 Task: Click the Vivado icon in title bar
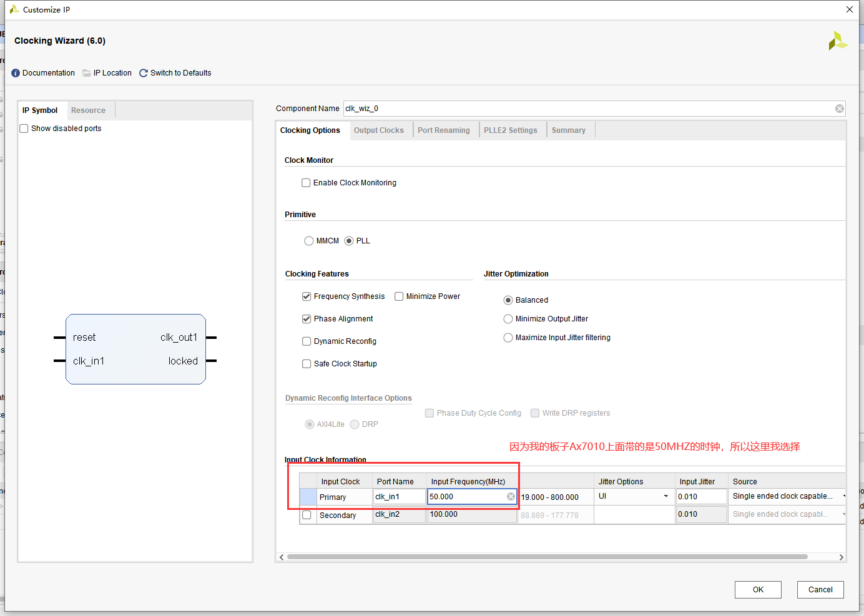[x=14, y=9]
